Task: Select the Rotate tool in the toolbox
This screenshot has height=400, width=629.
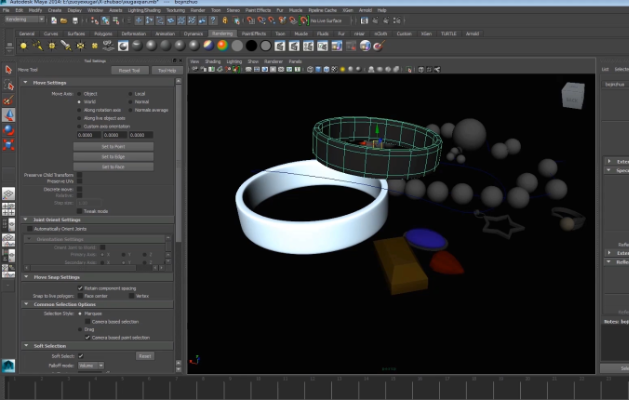Action: (8, 130)
